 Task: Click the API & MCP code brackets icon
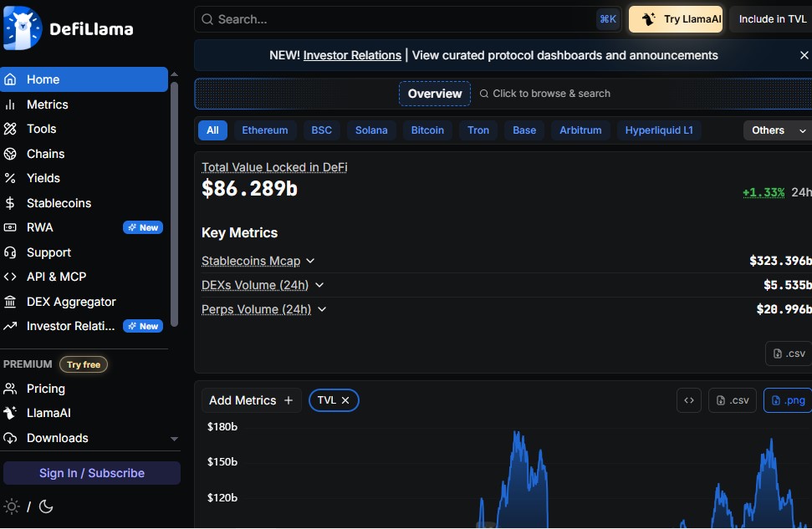pyautogui.click(x=10, y=277)
